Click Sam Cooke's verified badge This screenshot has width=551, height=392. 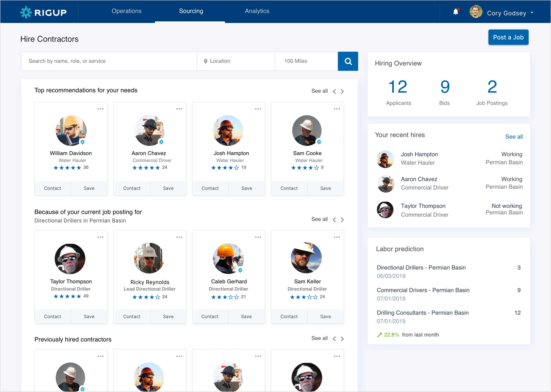tap(319, 142)
